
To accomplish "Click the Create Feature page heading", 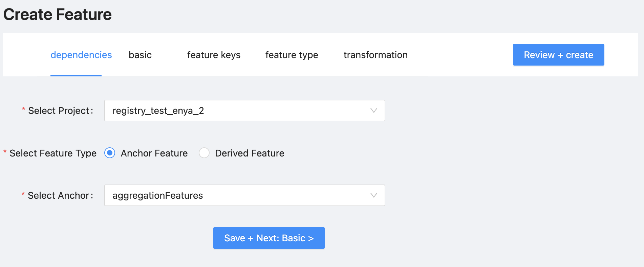I will tap(58, 15).
